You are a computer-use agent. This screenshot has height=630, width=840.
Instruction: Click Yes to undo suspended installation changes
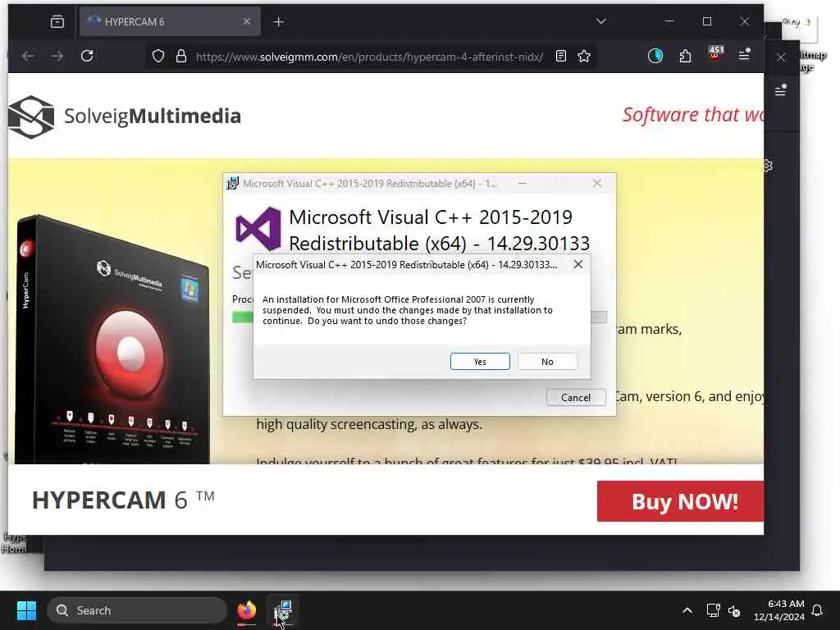[480, 362]
